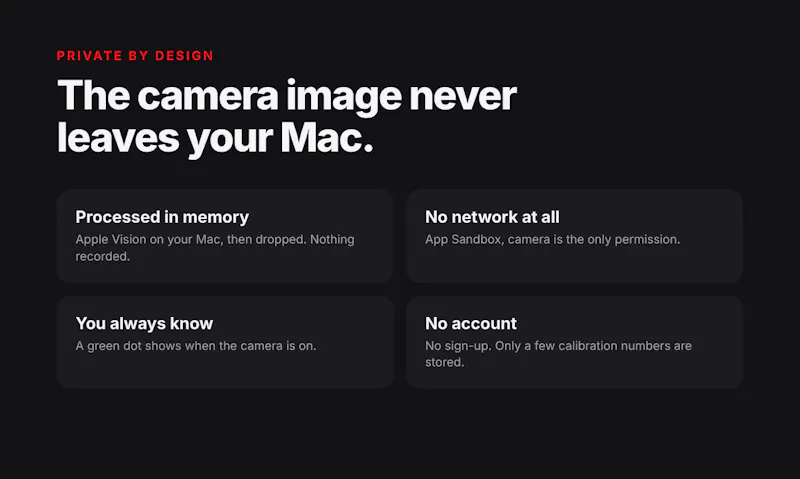The height and width of the screenshot is (479, 800).
Task: Click the word 'memory' in first card title
Action: tap(215, 218)
